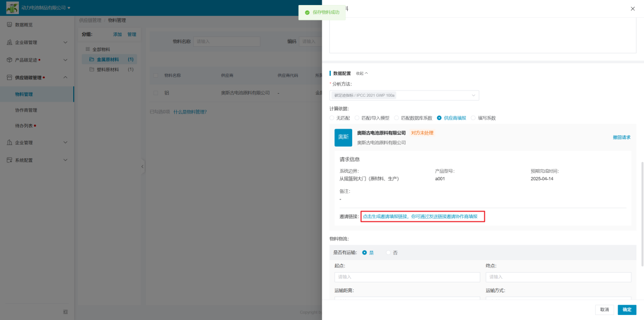
Task: Click the 企业管理 building icon
Action: click(x=9, y=143)
